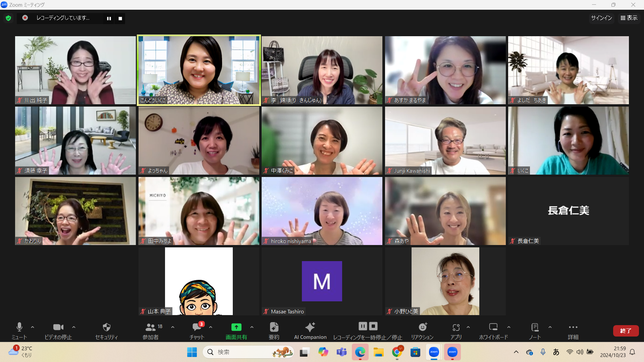Toggle the Japanese IME indicator (あ)
Screen dimensions: 644x362
click(x=556, y=352)
